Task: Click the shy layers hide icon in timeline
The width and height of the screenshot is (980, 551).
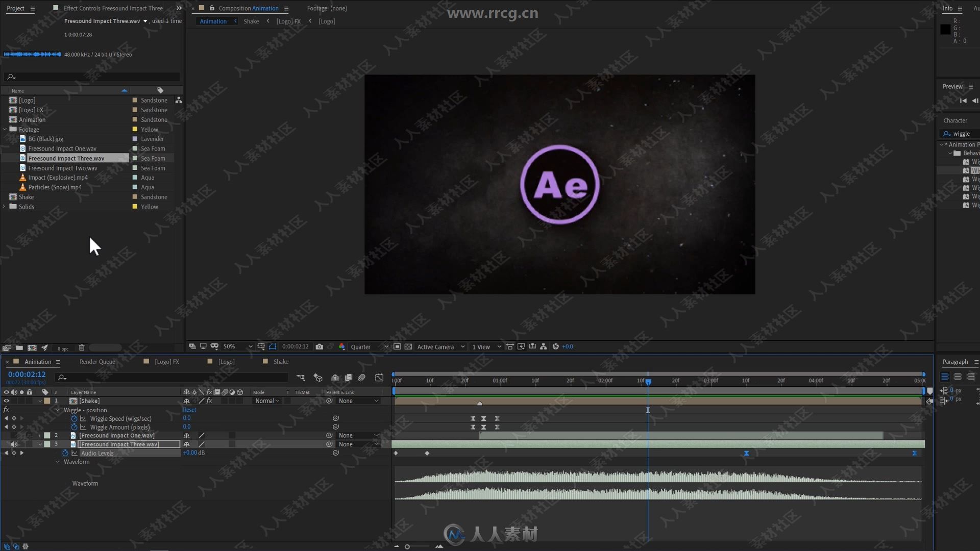Action: coord(335,378)
